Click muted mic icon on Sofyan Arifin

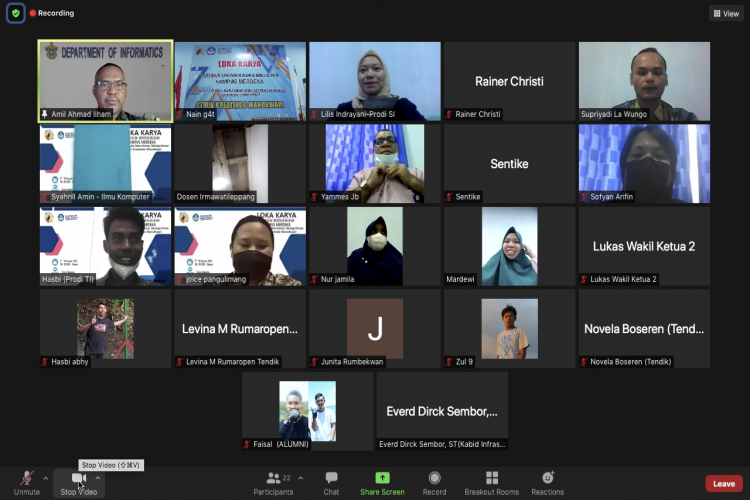coord(584,197)
